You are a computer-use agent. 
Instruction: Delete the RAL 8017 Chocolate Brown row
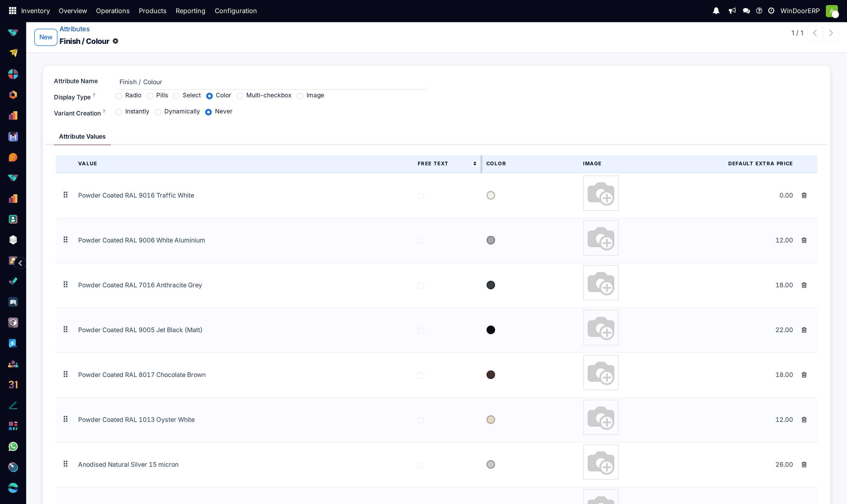tap(804, 375)
